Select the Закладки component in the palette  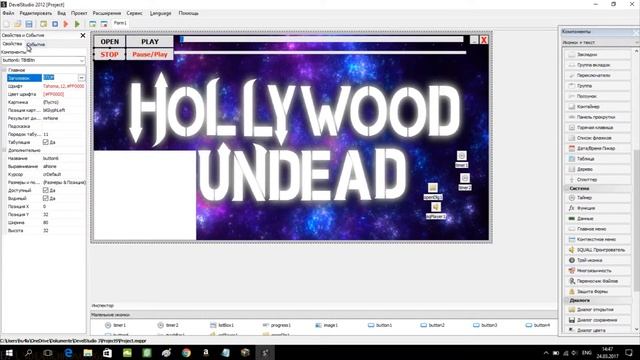click(598, 55)
